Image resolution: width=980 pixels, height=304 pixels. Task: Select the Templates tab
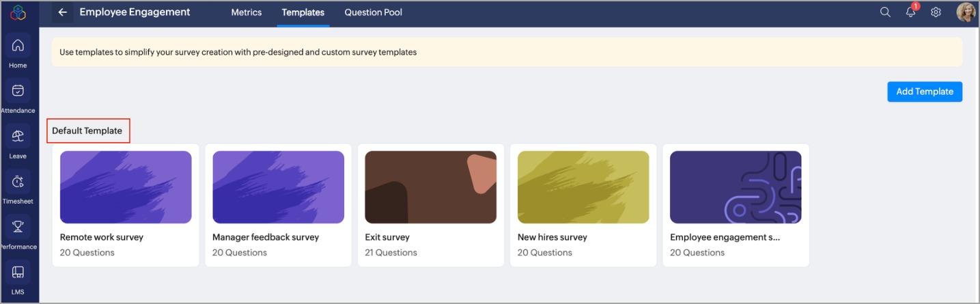[x=303, y=12]
